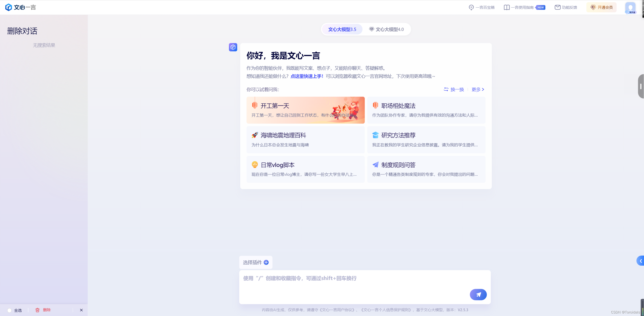Switch to 文心大模型3.5 tab

pyautogui.click(x=342, y=29)
